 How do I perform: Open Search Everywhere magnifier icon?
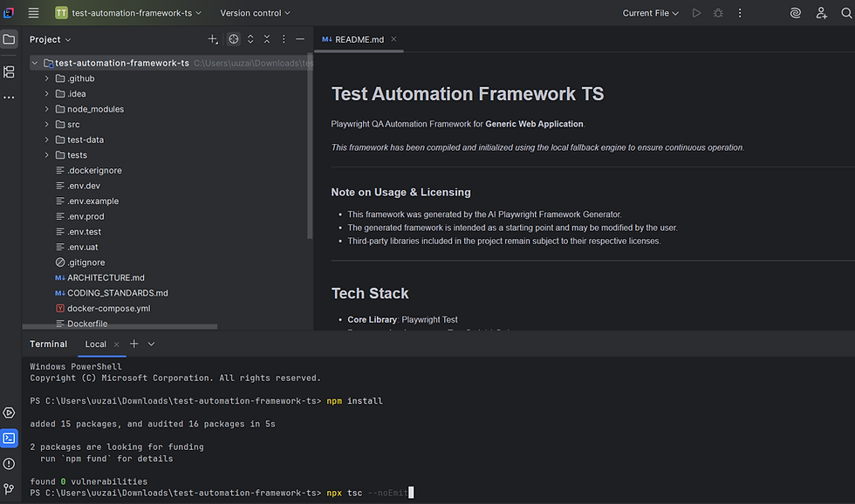click(x=846, y=12)
